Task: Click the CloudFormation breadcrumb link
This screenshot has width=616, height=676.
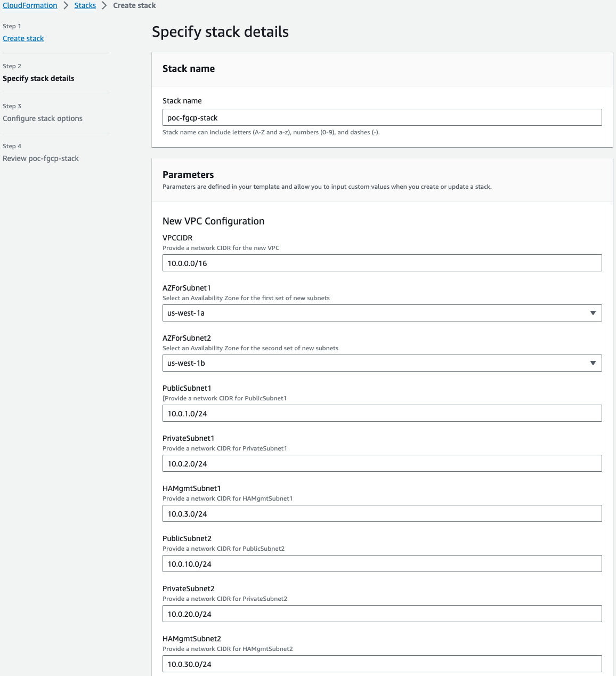Action: [x=30, y=5]
